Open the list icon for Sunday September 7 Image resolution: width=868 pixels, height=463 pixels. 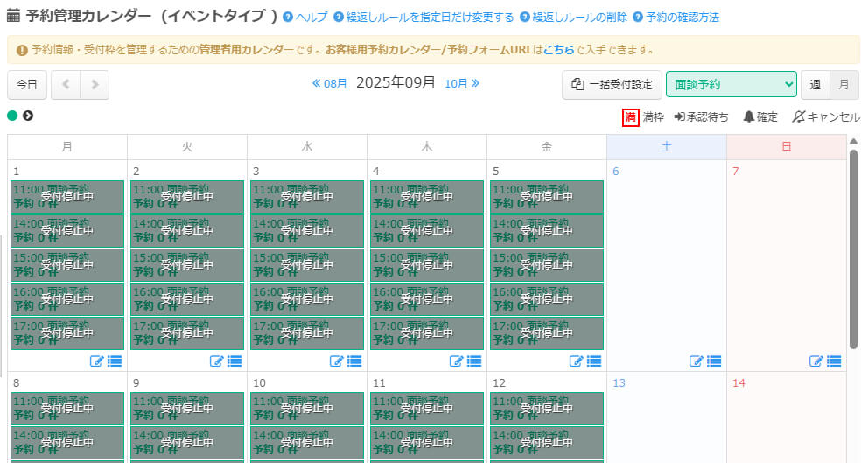(834, 361)
